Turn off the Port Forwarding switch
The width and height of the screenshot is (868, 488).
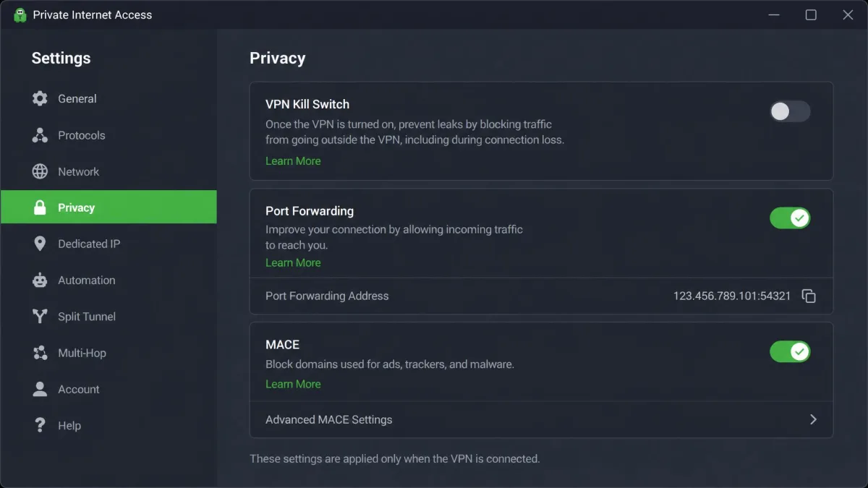[x=790, y=218]
